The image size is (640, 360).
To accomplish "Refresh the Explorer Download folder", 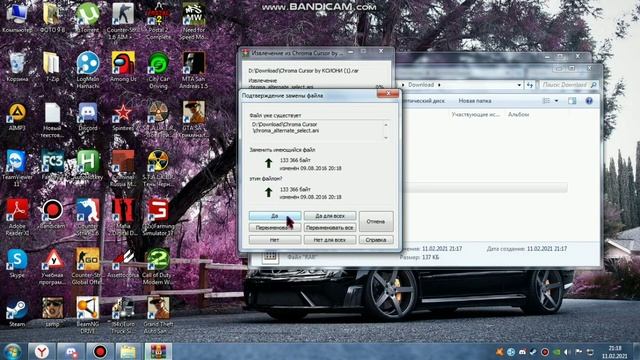I will coord(530,85).
